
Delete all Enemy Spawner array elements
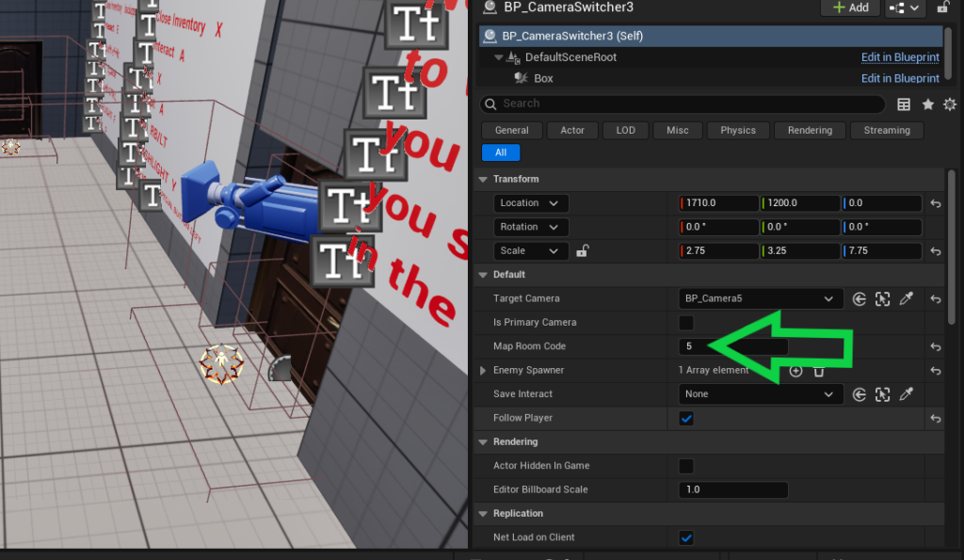(x=819, y=371)
